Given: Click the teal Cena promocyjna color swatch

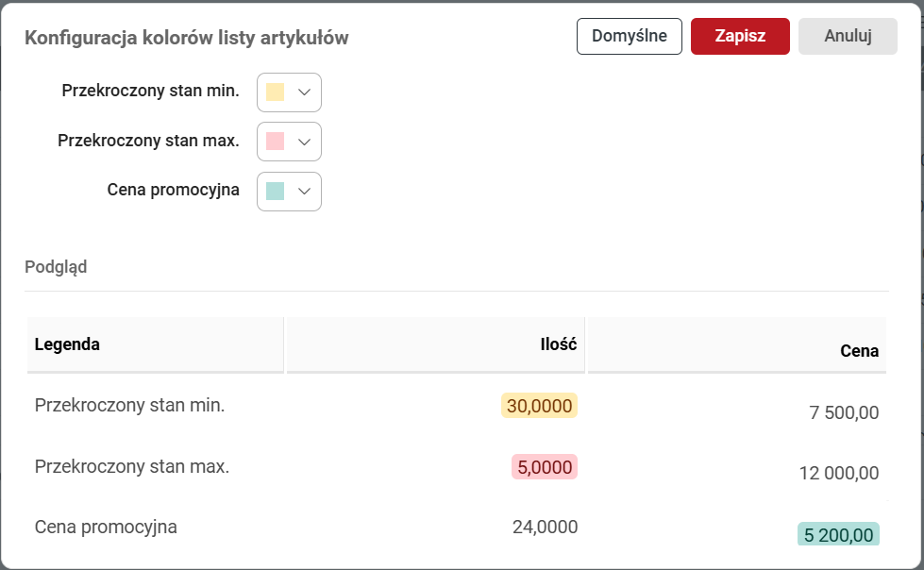Looking at the screenshot, I should pyautogui.click(x=276, y=191).
